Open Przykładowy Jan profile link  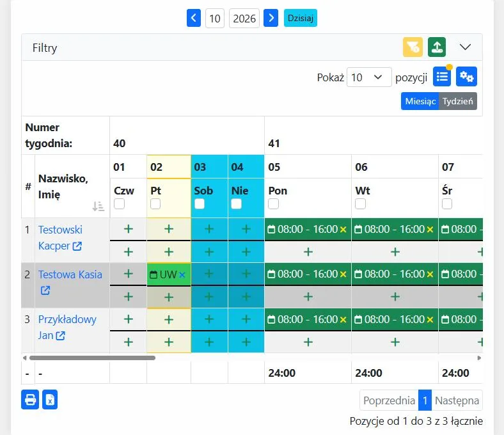[x=67, y=328]
